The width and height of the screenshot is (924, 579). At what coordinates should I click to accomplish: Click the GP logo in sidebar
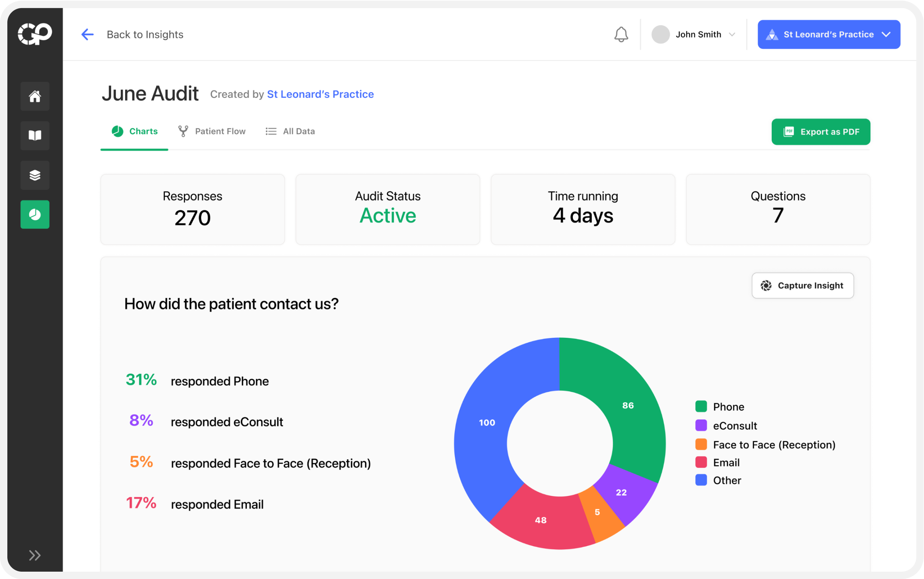click(35, 34)
